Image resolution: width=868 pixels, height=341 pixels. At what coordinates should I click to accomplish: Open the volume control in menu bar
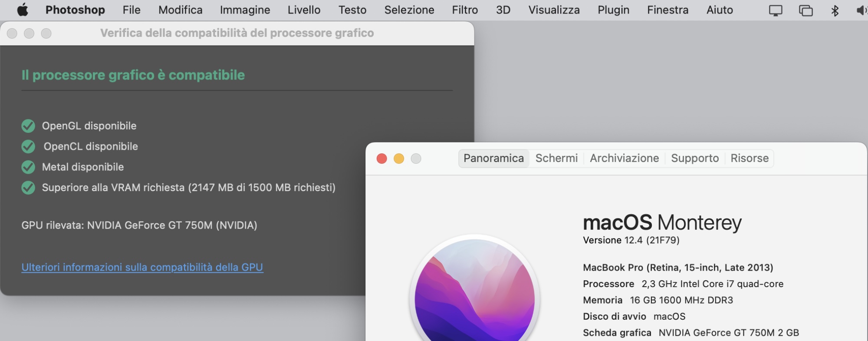861,10
